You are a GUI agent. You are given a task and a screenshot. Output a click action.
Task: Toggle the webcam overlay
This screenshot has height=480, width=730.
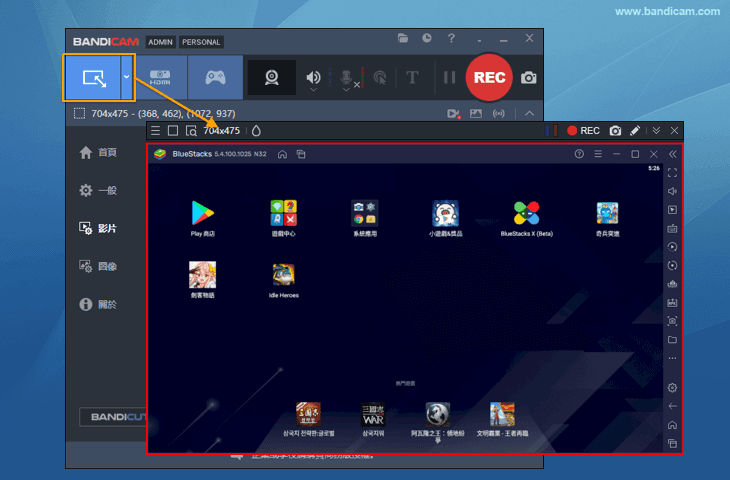click(x=271, y=77)
